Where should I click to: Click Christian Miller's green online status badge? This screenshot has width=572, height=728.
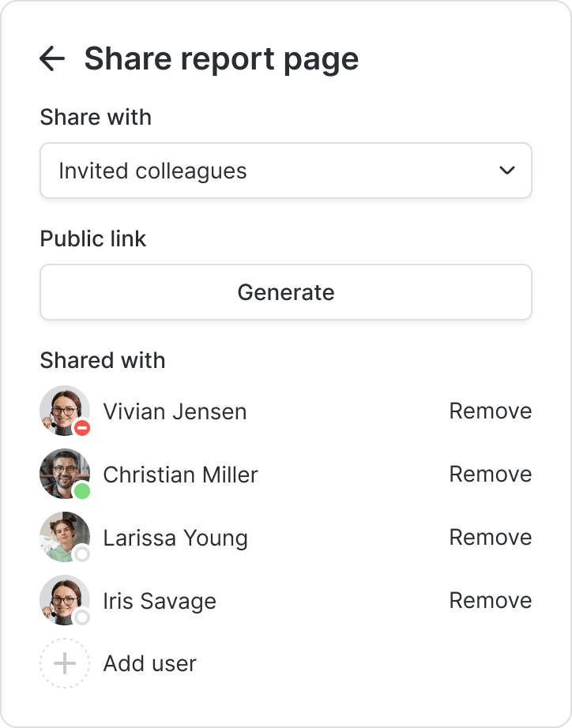82,491
